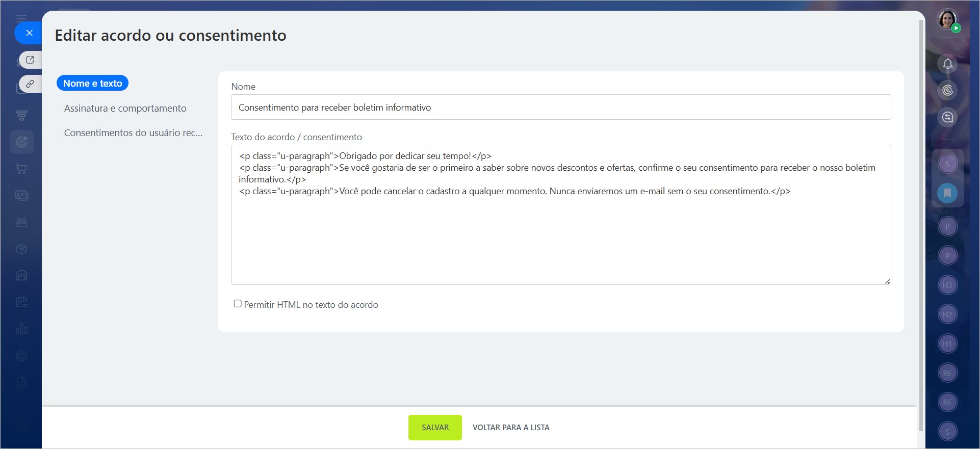The height and width of the screenshot is (449, 980).
Task: Open notifications bell in right panel
Action: point(947,64)
